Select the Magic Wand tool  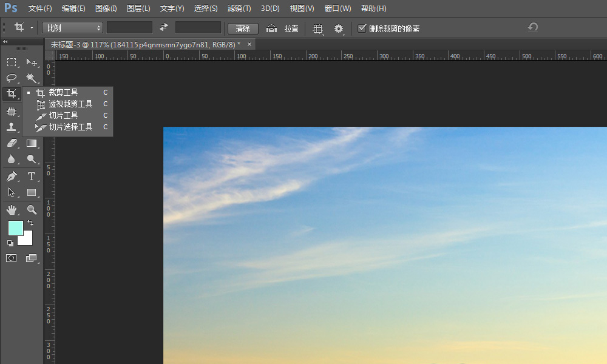[x=31, y=78]
